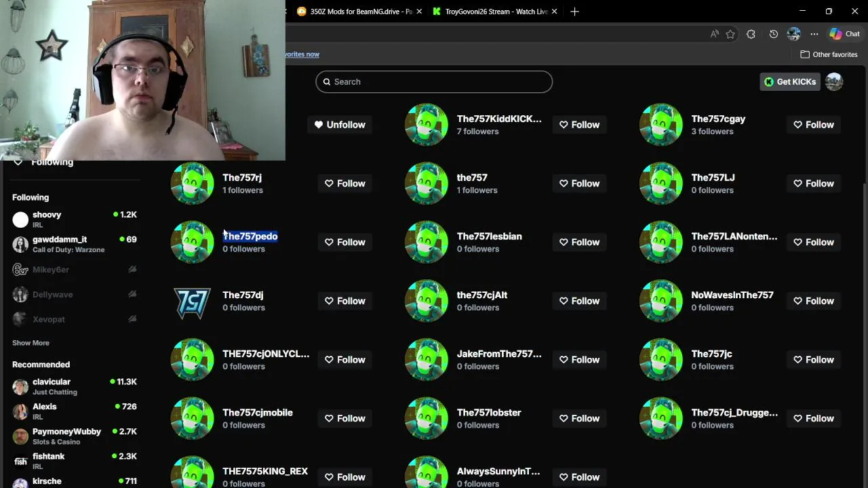Close the 350Z Mods for BeamNG.drive tab
Viewport: 868px width, 488px height.
[x=419, y=12]
